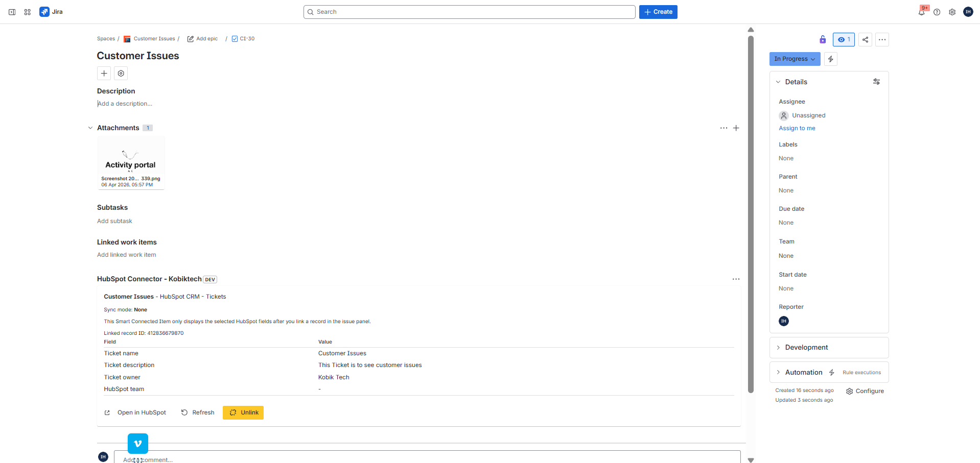Click the share icon on the issue

[x=865, y=39]
